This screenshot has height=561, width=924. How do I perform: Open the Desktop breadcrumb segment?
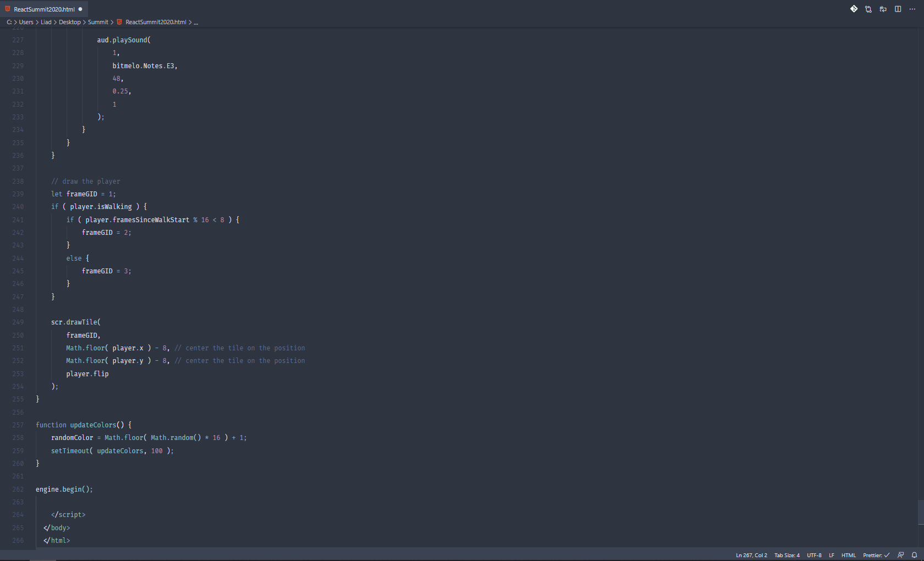pyautogui.click(x=70, y=22)
